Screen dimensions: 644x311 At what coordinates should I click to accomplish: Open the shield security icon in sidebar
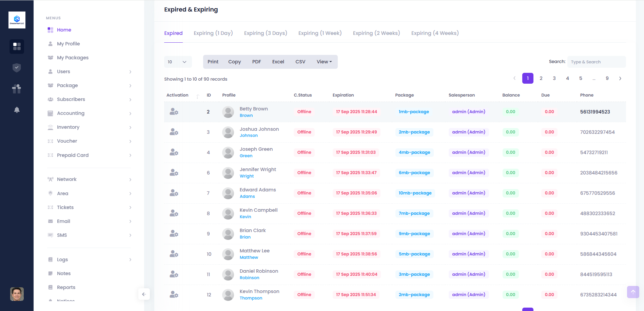click(17, 68)
